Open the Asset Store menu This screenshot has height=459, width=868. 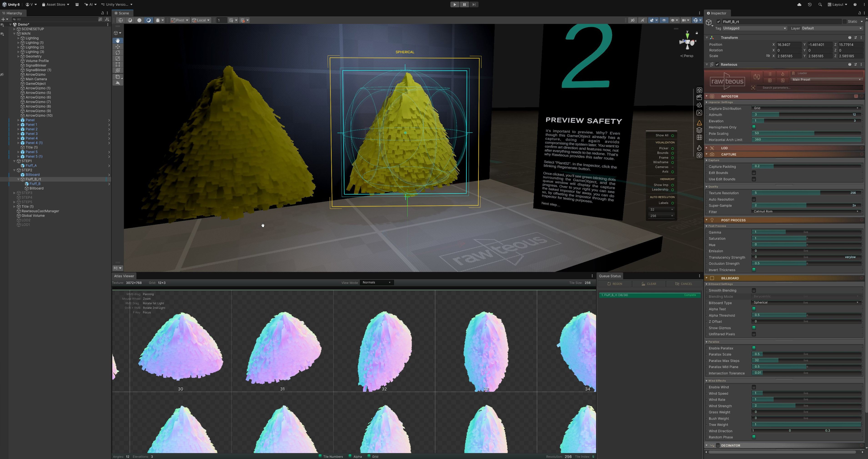pyautogui.click(x=56, y=4)
